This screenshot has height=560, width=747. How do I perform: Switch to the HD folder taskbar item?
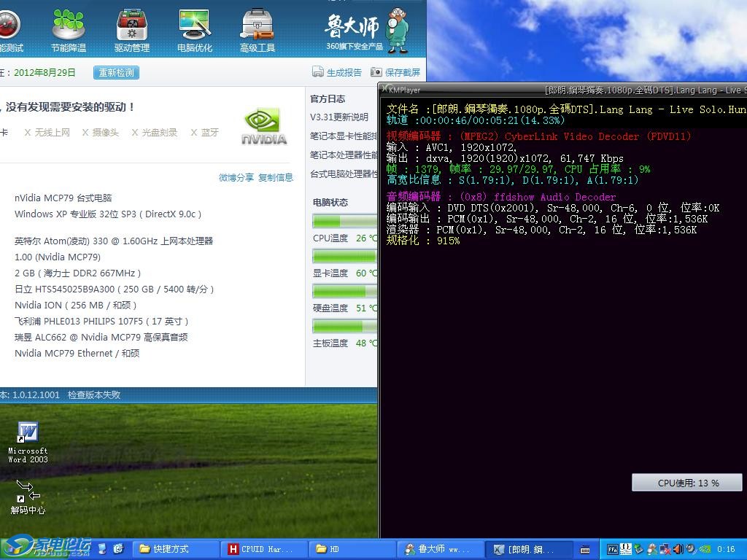[x=350, y=549]
